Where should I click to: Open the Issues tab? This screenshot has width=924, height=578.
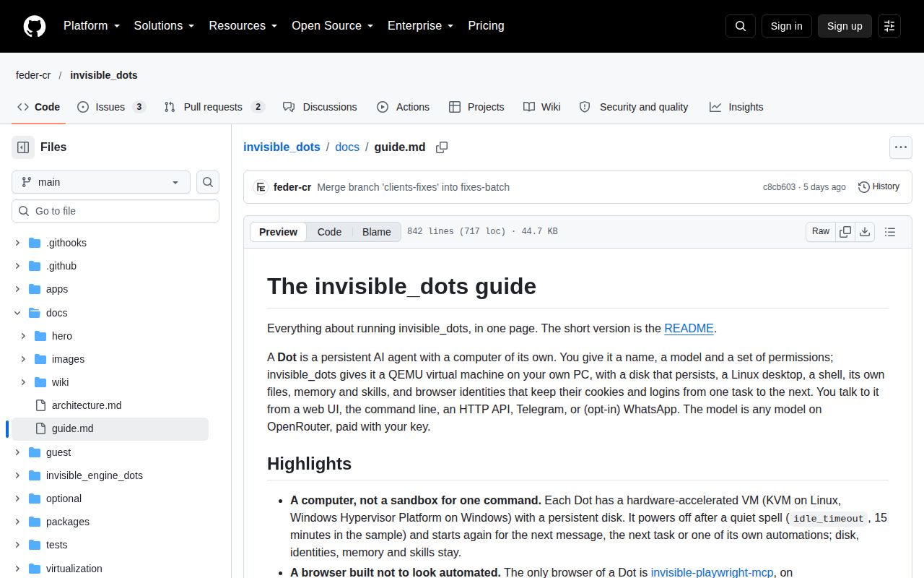pyautogui.click(x=111, y=107)
